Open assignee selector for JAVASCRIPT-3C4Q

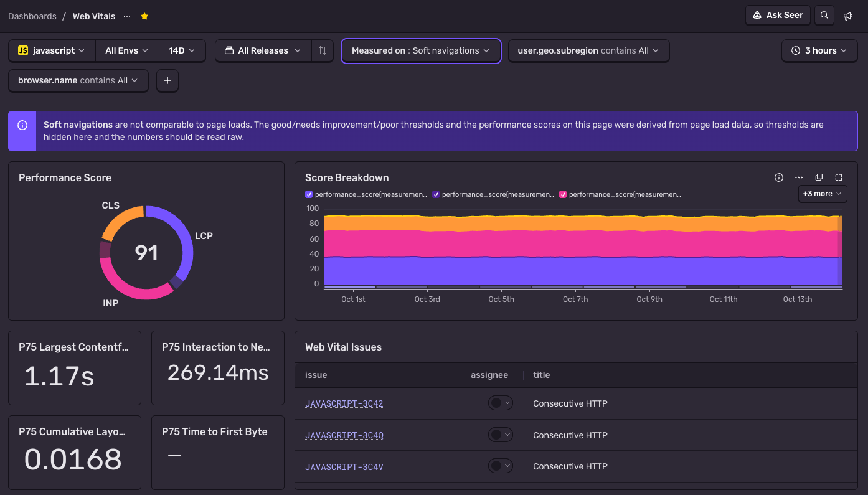(x=501, y=435)
